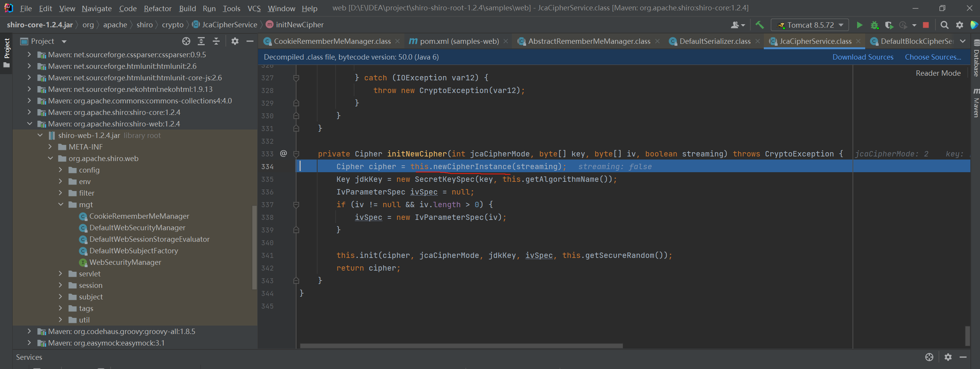Open Services panel settings gear
Image resolution: width=980 pixels, height=369 pixels.
948,357
